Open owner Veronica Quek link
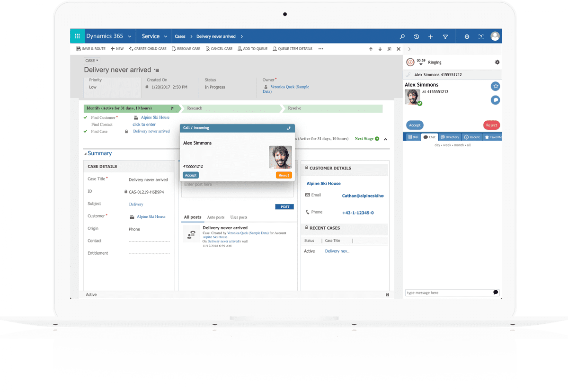Image resolution: width=568 pixels, height=392 pixels. point(286,89)
